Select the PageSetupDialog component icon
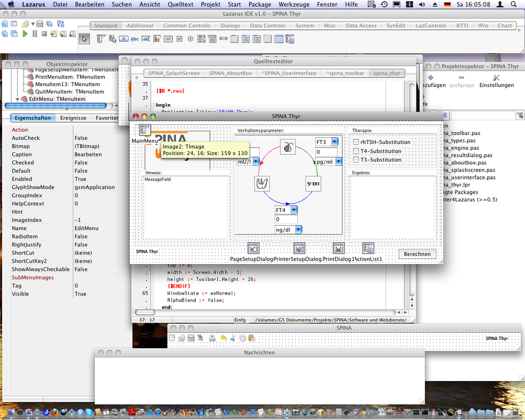This screenshot has width=525, height=420. coord(253,249)
